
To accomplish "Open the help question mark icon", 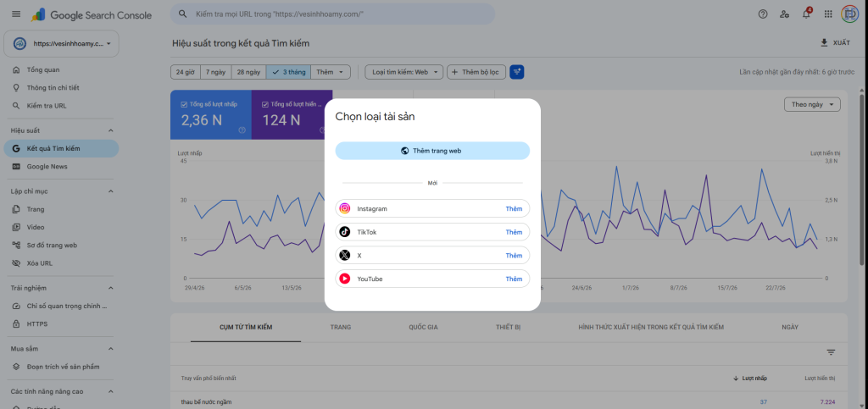I will coord(763,14).
